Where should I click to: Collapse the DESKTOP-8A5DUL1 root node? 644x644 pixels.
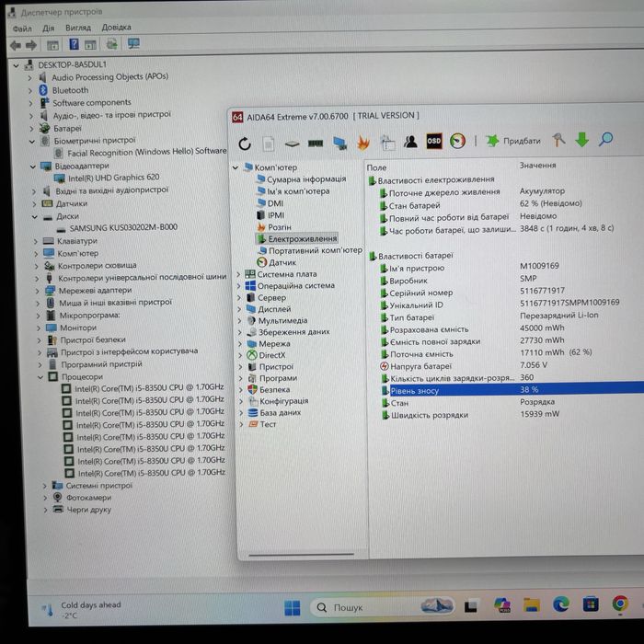point(16,65)
